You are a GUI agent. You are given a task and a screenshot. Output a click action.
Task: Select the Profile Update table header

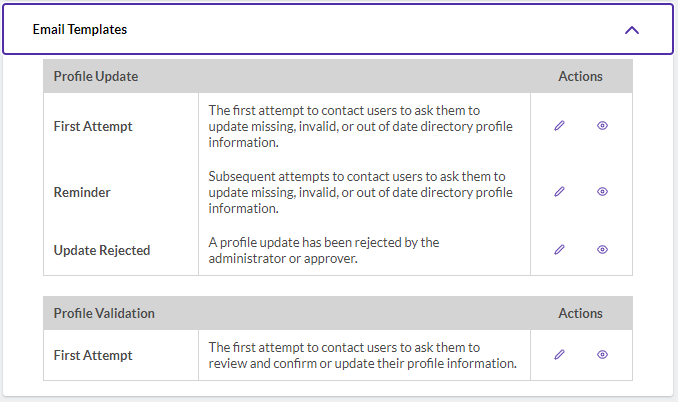pyautogui.click(x=96, y=76)
